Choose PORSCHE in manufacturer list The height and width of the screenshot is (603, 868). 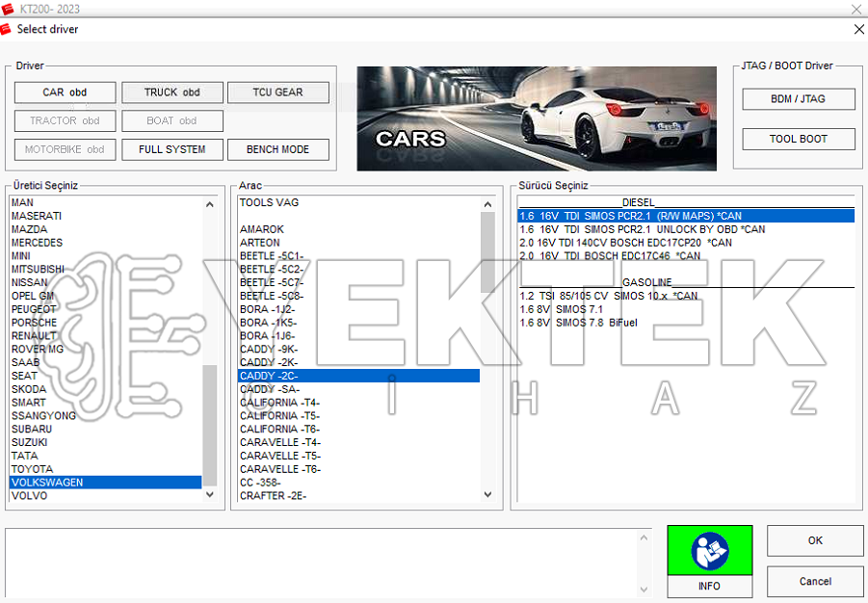point(105,323)
